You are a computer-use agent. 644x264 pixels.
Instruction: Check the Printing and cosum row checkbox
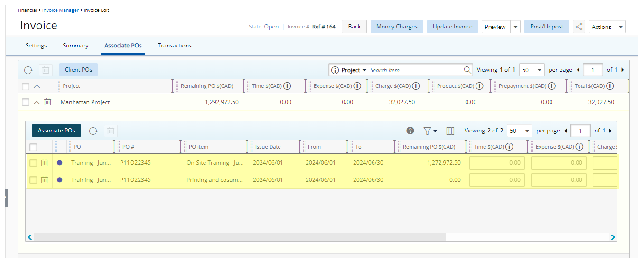[33, 180]
